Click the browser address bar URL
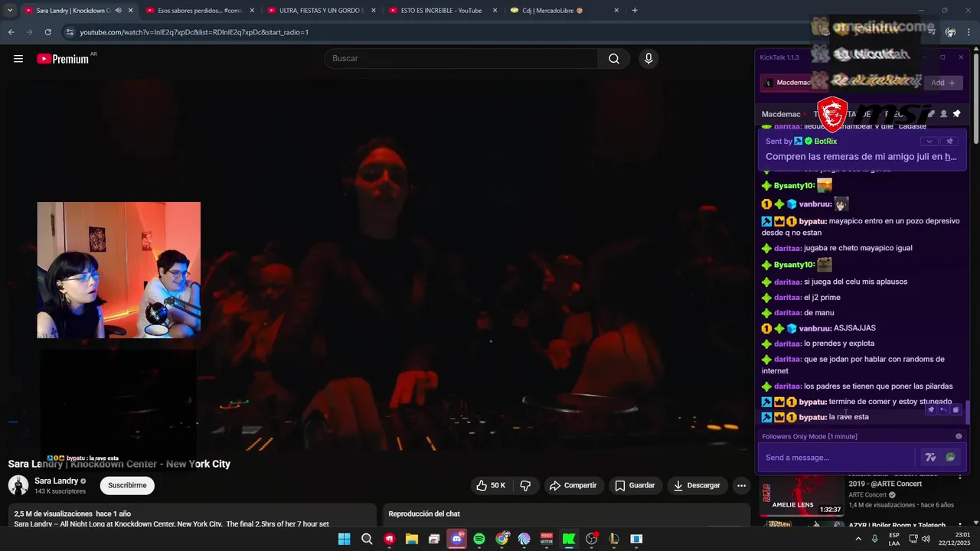 tap(194, 32)
